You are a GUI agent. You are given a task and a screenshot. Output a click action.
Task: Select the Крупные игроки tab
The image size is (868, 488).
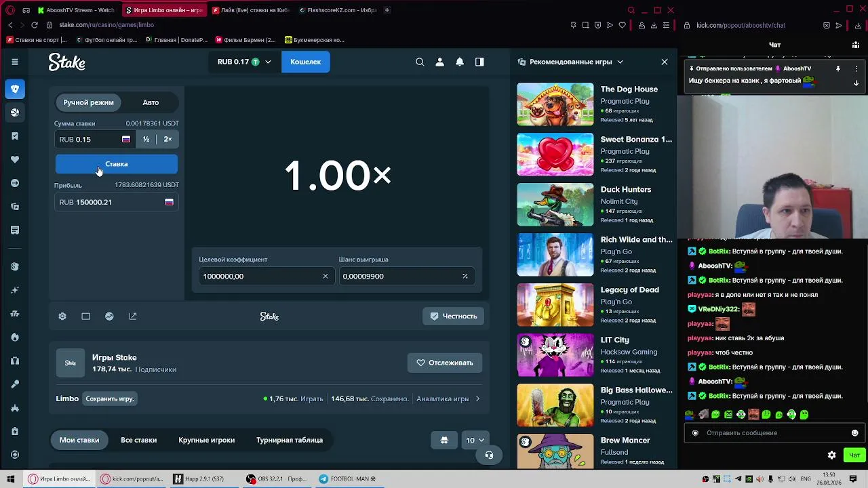pyautogui.click(x=206, y=440)
